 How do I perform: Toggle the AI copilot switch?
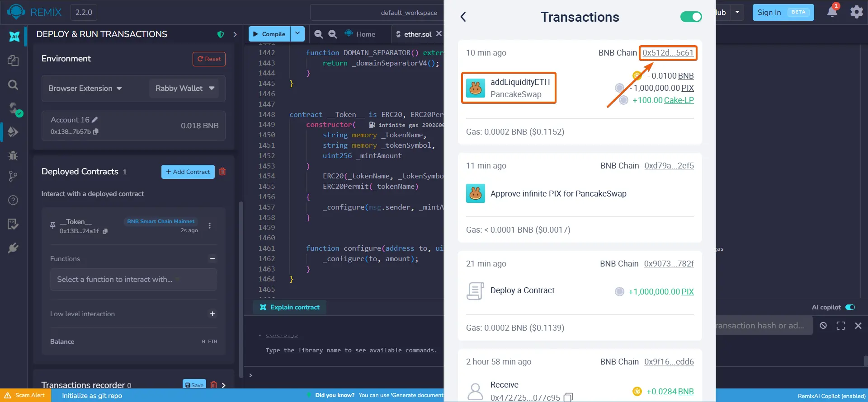850,307
